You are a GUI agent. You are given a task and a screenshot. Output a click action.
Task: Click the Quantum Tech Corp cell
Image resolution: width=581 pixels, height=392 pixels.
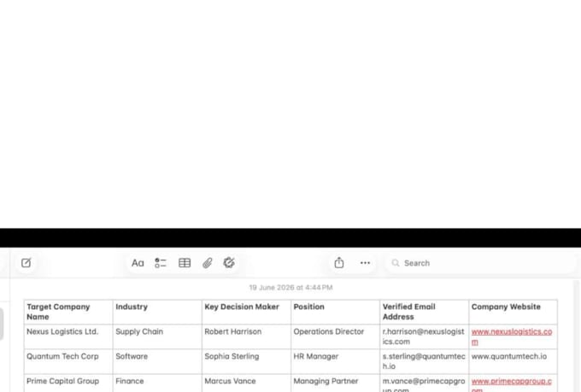68,361
